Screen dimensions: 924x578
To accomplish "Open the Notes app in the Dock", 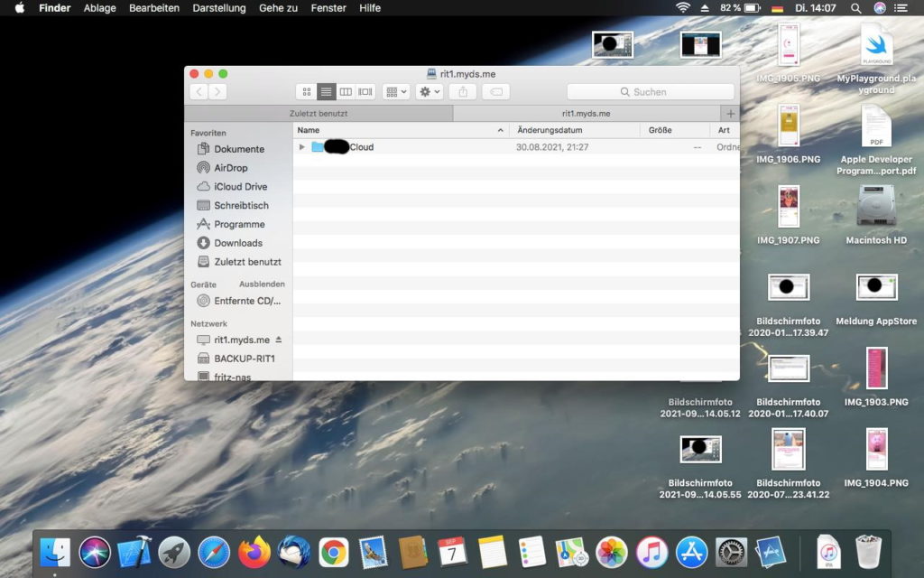I will 493,553.
